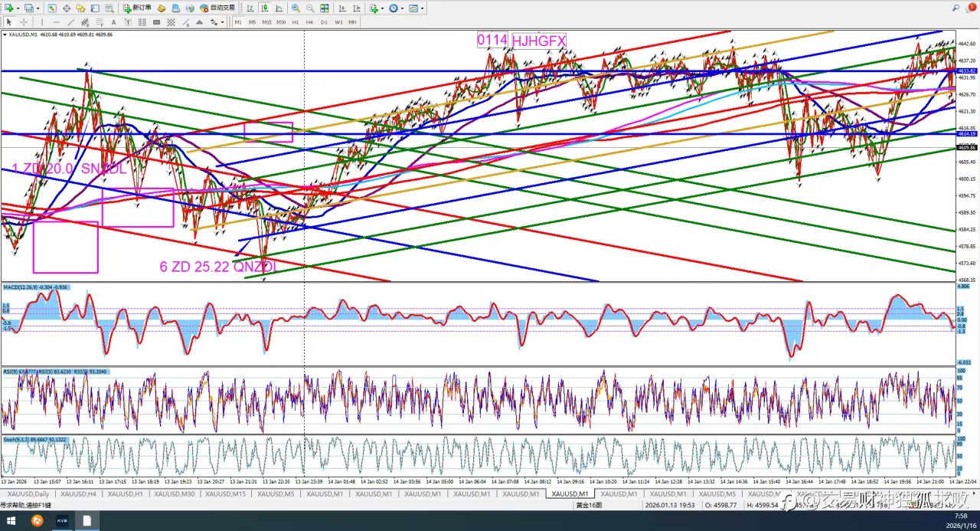
Task: Zoom out of the chart
Action: click(310, 8)
